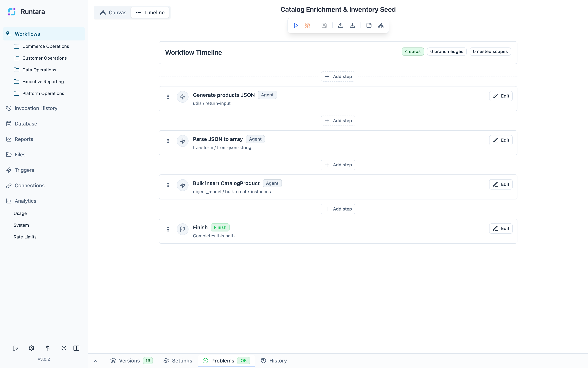Click flag icon of Finish step
Viewport: 588px width, 368px height.
tap(182, 229)
